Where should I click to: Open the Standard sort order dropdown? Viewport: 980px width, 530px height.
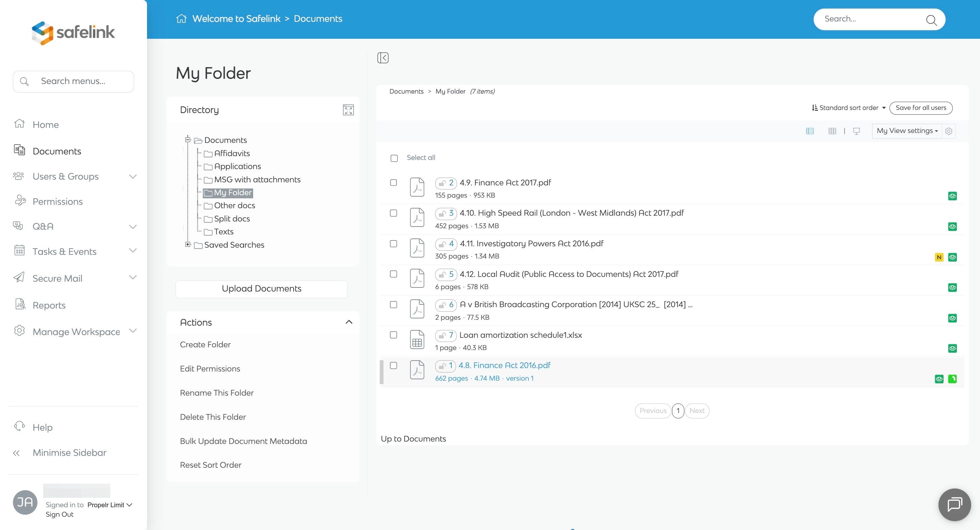coord(848,107)
